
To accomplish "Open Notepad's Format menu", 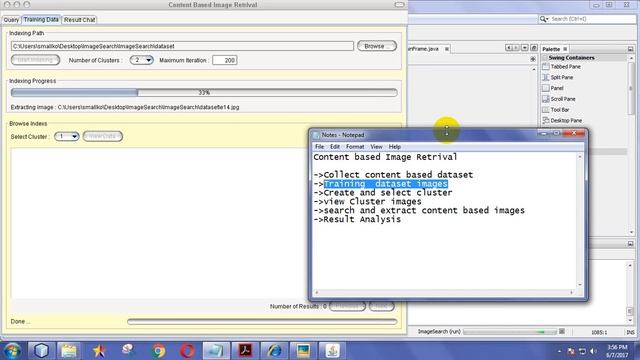I will (355, 147).
